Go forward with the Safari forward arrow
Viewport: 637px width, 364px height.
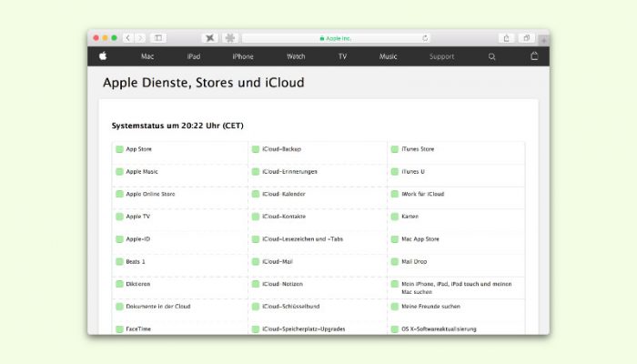coord(140,38)
